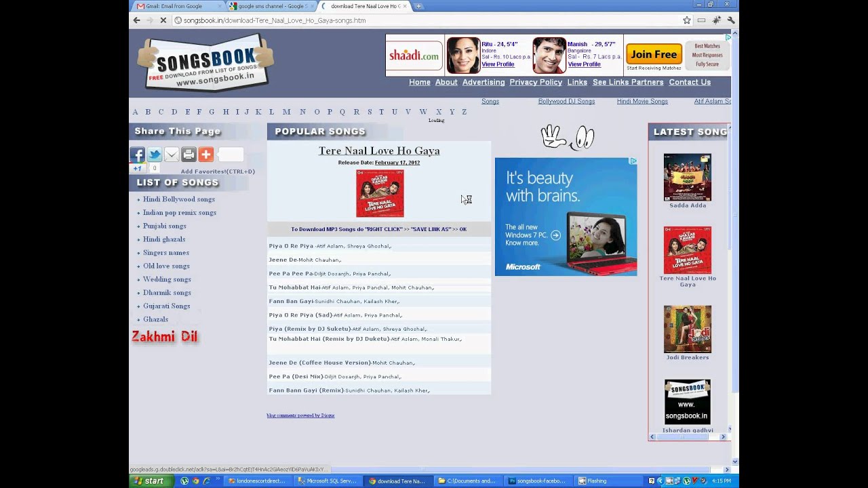The height and width of the screenshot is (488, 868).
Task: Click Tu Mohabbat Hai song link
Action: (295, 287)
